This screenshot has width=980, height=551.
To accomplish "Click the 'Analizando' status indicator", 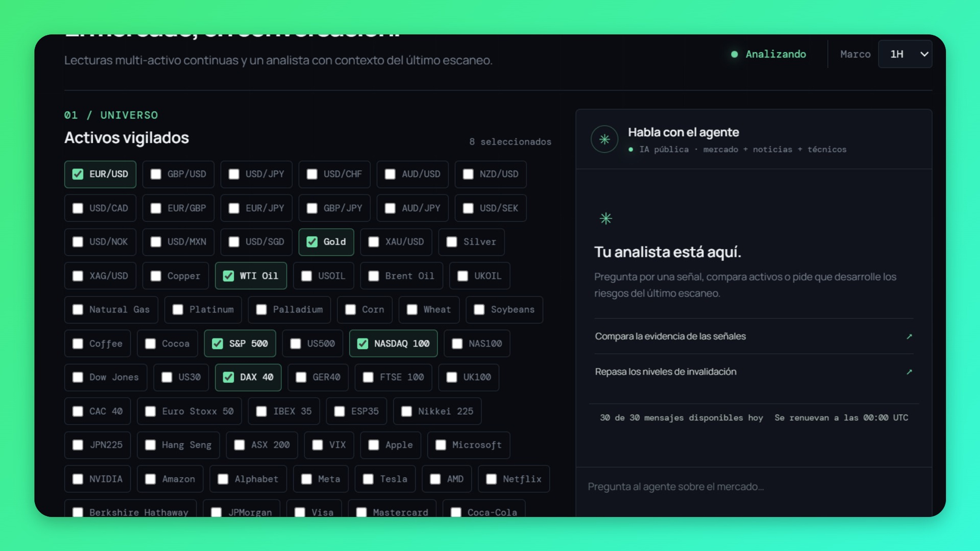I will [768, 54].
